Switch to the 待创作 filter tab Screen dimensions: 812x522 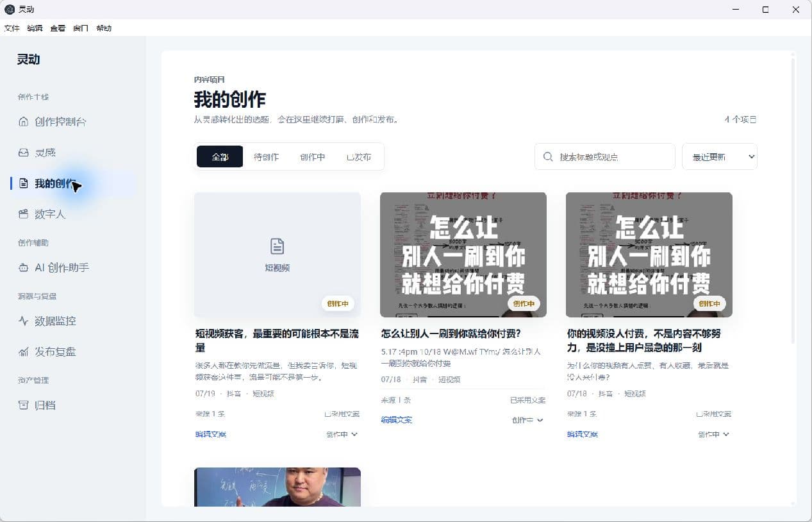click(266, 156)
